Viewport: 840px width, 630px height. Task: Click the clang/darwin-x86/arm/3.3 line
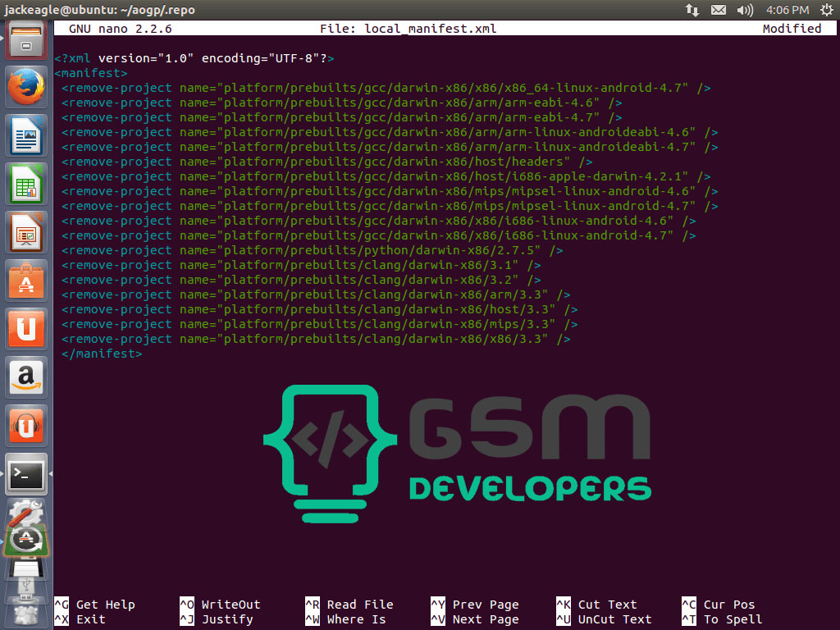point(316,294)
